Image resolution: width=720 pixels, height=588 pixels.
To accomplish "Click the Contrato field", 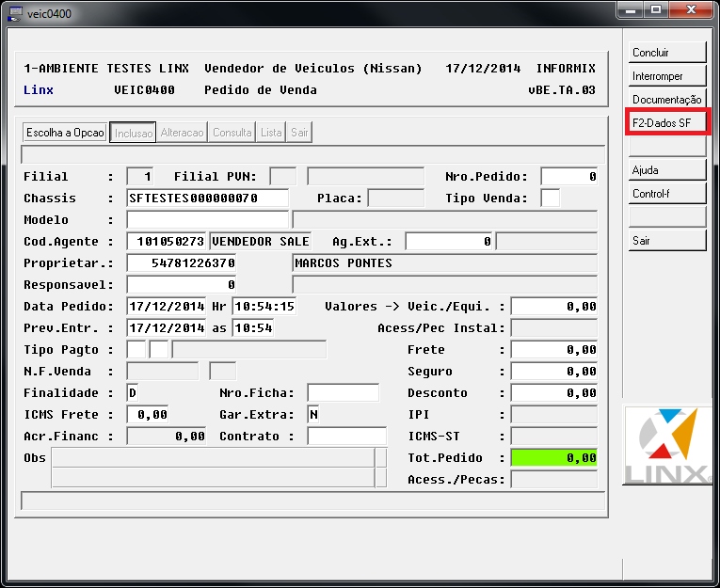I will click(x=347, y=436).
